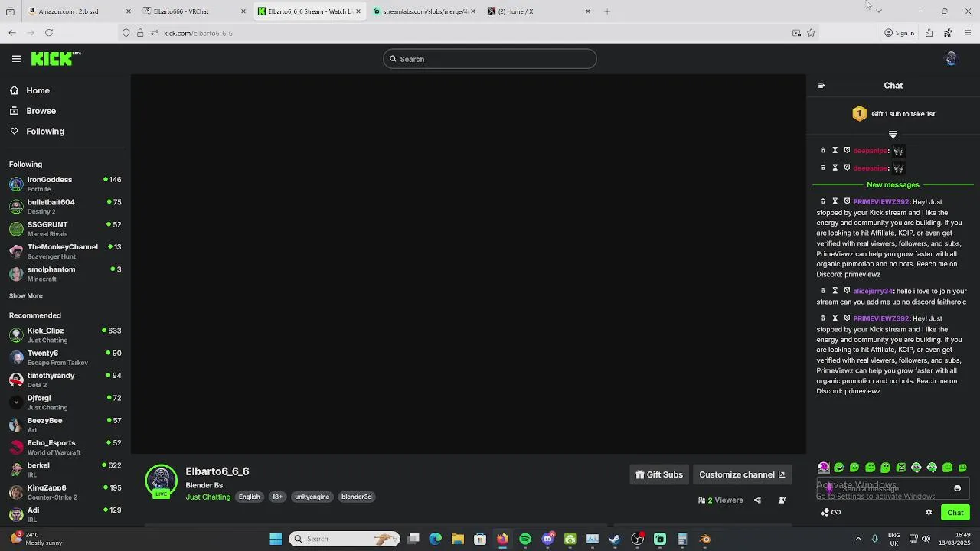Click the user icon right of share
Screen dimensions: 980x551
coord(782,500)
